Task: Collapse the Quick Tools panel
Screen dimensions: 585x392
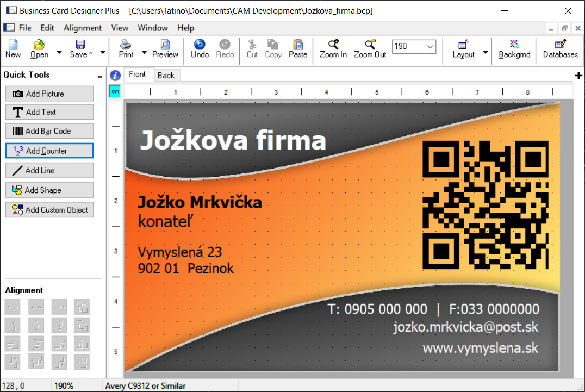Action: 99,77
